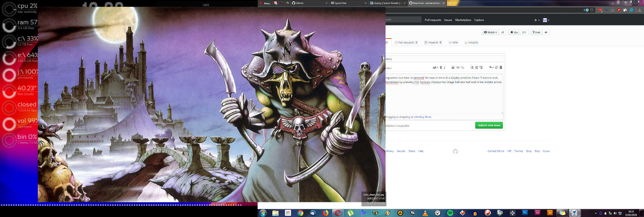Open the Blog footer link
644x217 pixels.
(x=537, y=151)
